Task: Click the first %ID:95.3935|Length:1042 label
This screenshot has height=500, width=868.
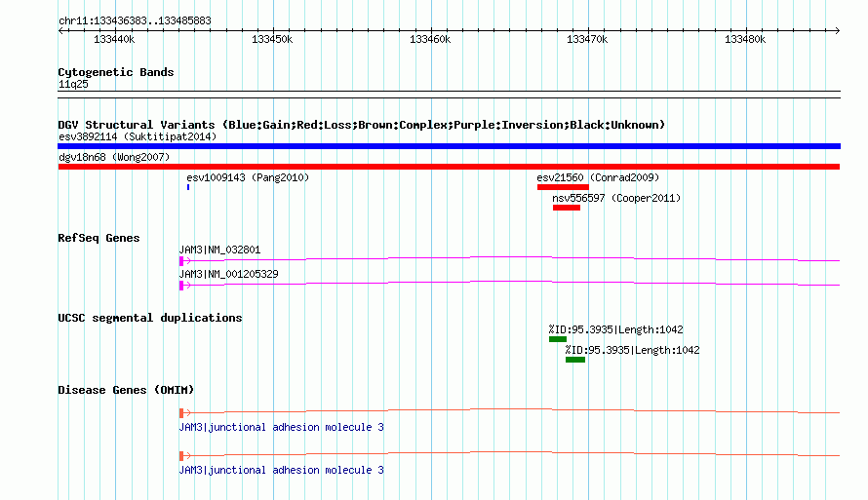Action: (x=615, y=329)
